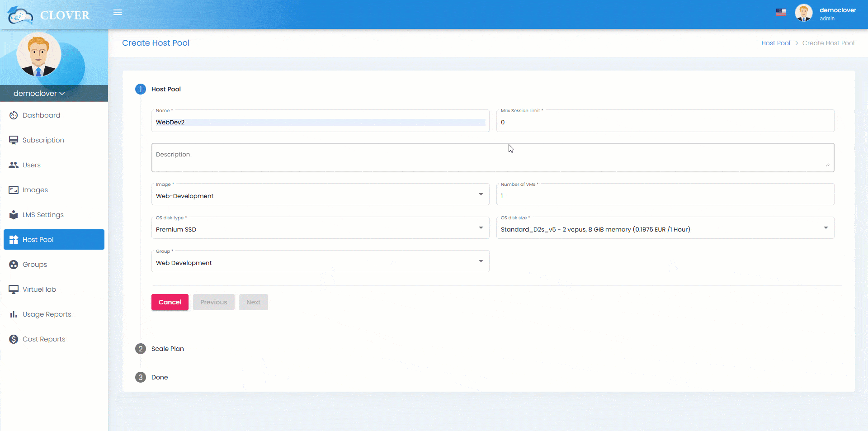The image size is (868, 431).
Task: View Usage Reports
Action: tap(47, 314)
